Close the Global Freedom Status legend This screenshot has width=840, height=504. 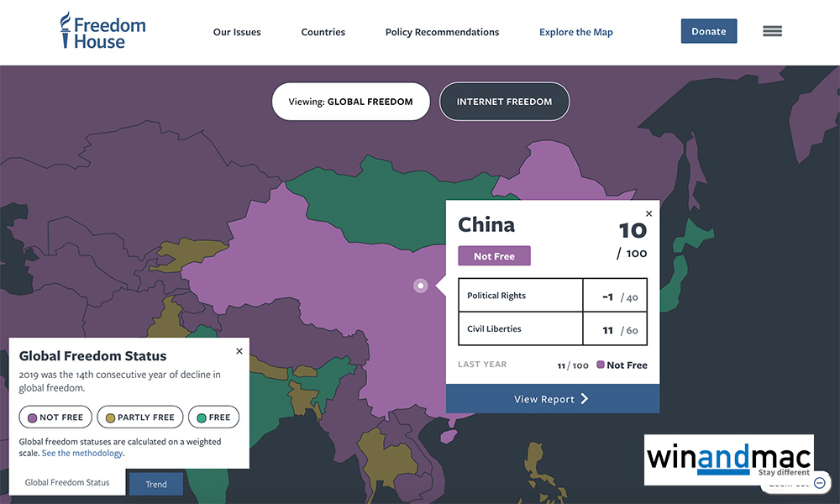pos(239,351)
